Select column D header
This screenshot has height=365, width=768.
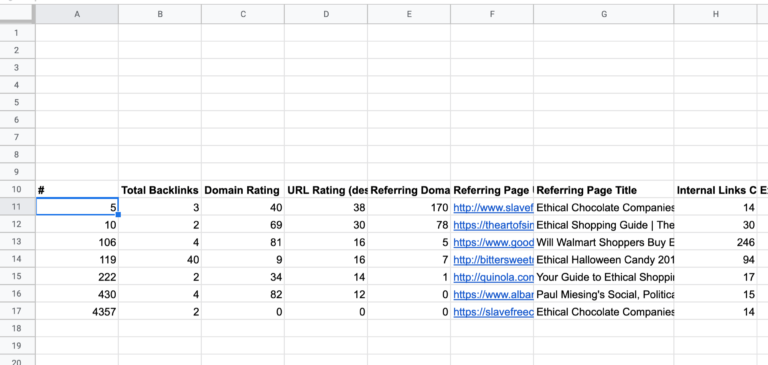326,15
